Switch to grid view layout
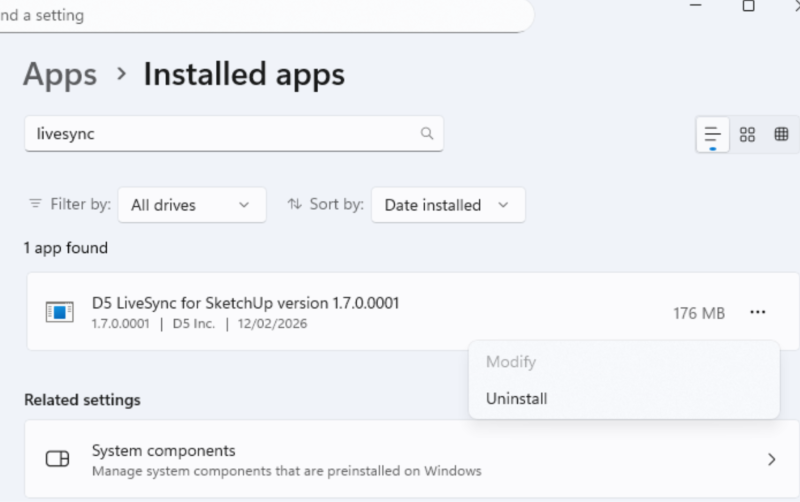The height and width of the screenshot is (502, 800). coord(747,134)
